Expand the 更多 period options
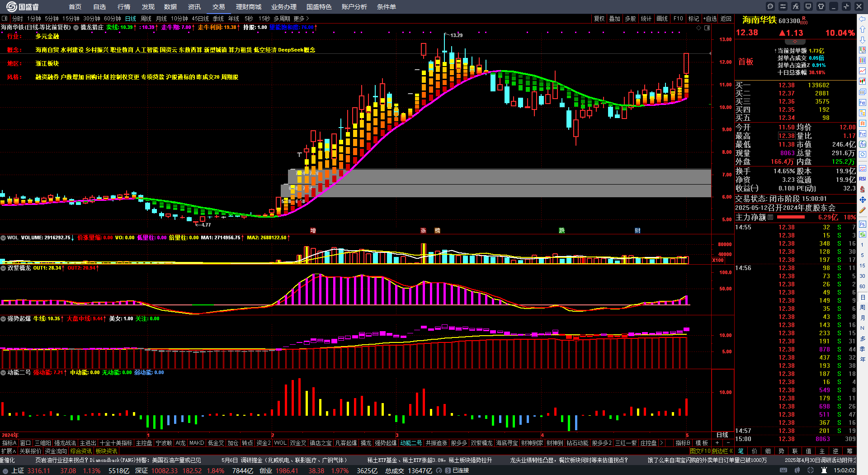 coord(301,19)
